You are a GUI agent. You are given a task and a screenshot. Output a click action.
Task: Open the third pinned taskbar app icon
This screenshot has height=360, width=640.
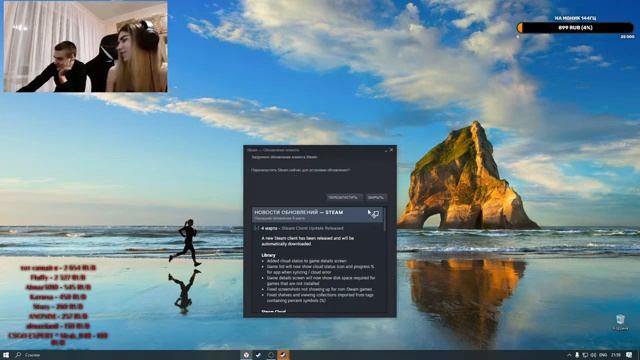coord(271,355)
